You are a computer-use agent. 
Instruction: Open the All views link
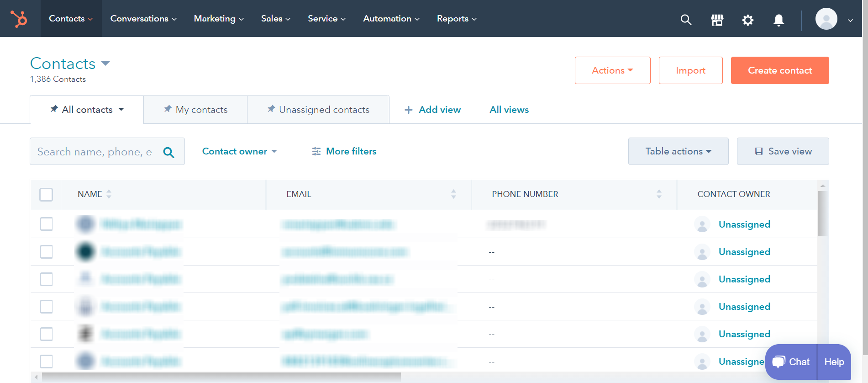click(x=509, y=110)
